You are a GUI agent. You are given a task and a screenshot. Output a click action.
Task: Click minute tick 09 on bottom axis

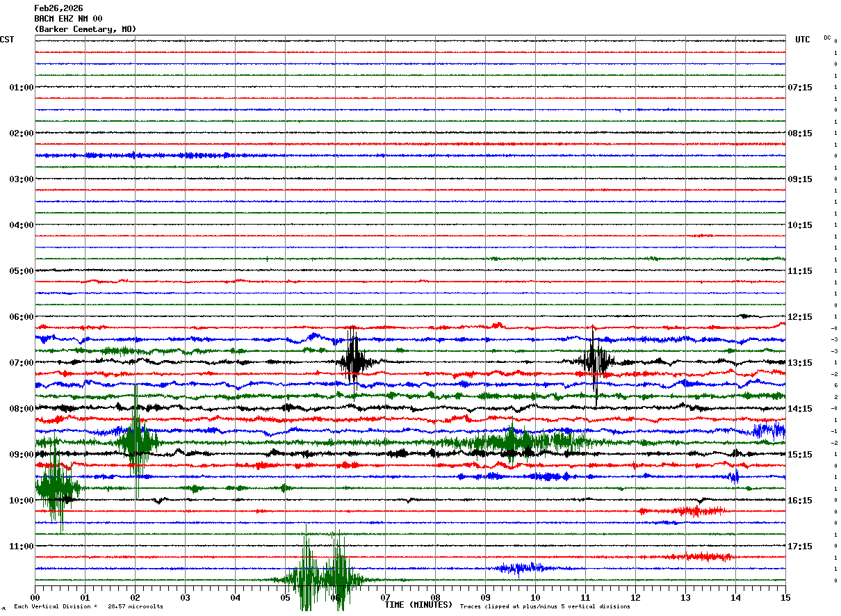click(485, 597)
